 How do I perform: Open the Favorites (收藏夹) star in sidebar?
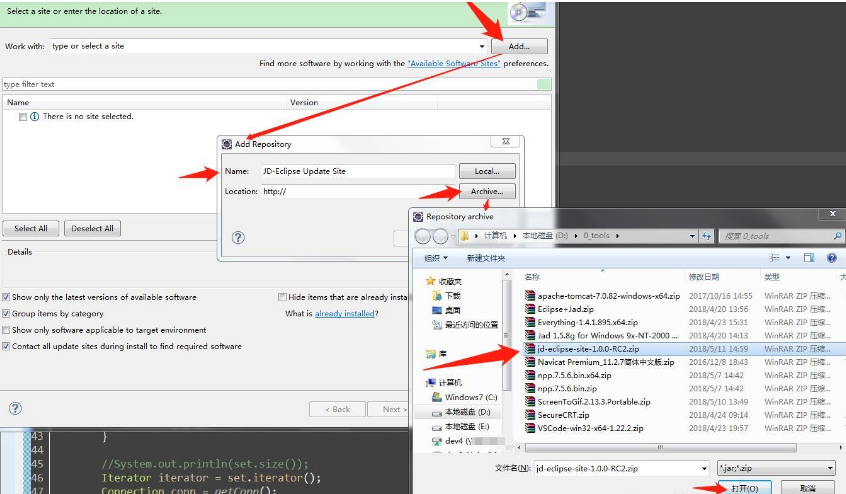[x=430, y=281]
